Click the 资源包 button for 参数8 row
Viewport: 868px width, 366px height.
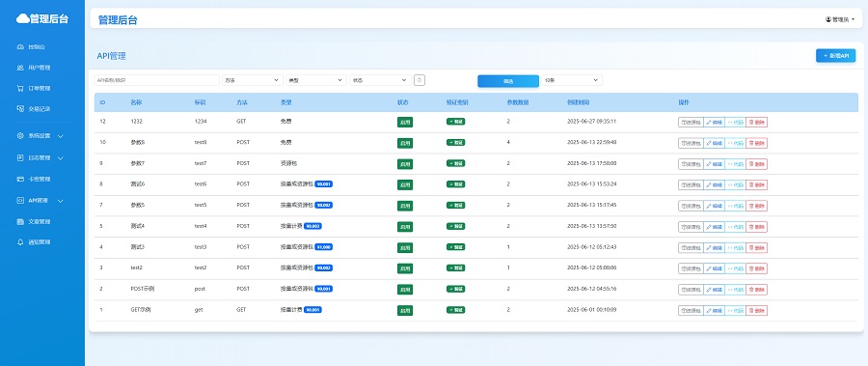pos(691,143)
